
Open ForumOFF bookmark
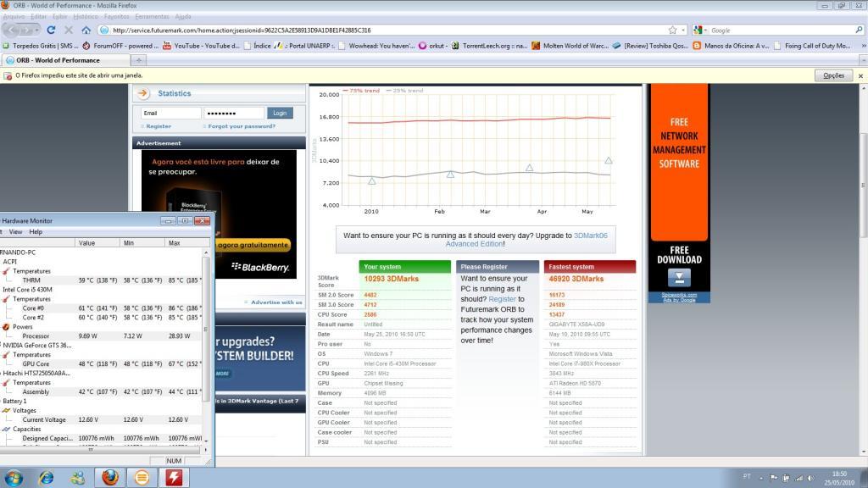pyautogui.click(x=120, y=46)
